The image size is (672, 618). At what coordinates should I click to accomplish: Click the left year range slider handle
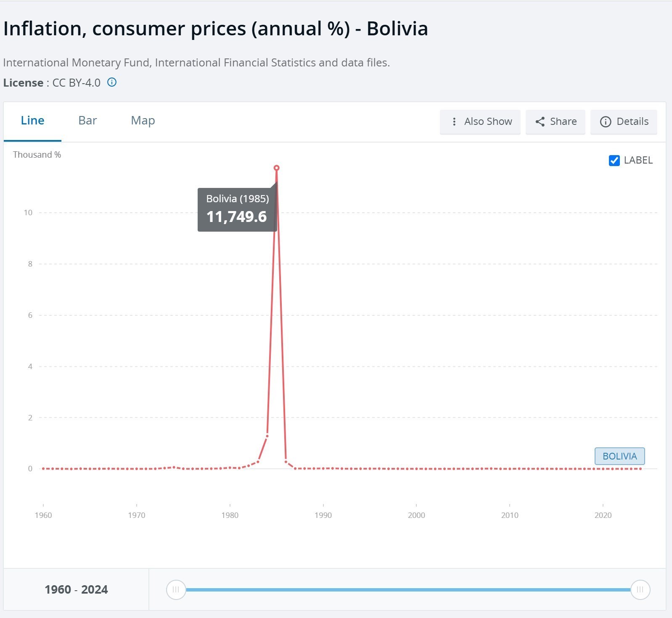[x=176, y=589]
